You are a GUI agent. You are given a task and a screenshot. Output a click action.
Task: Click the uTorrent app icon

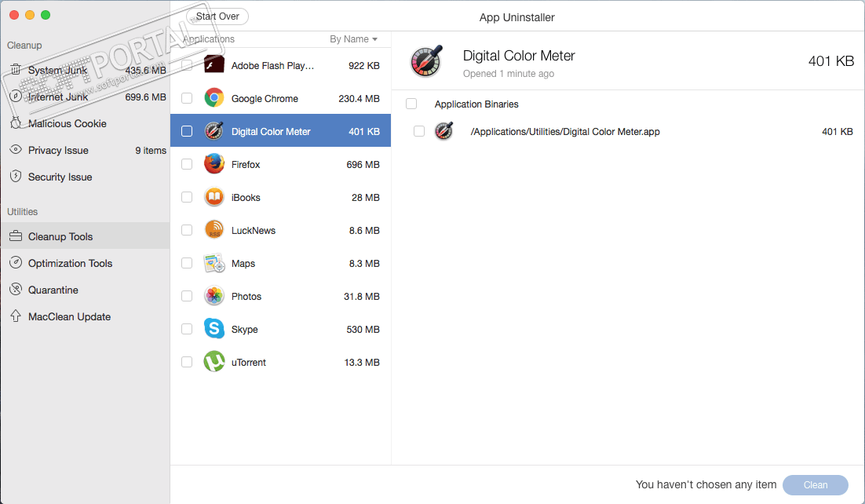click(214, 362)
